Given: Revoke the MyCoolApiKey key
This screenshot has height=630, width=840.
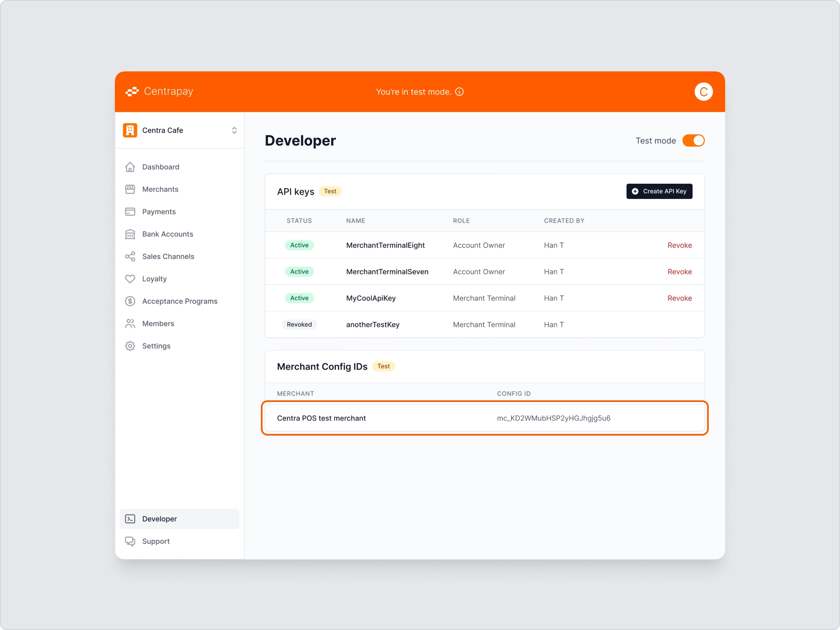Looking at the screenshot, I should (x=680, y=298).
